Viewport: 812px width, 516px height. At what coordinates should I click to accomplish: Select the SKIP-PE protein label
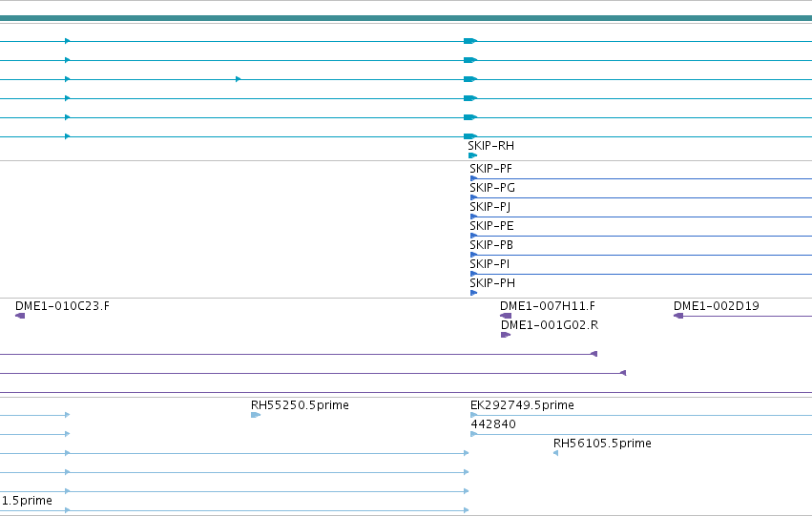point(491,226)
